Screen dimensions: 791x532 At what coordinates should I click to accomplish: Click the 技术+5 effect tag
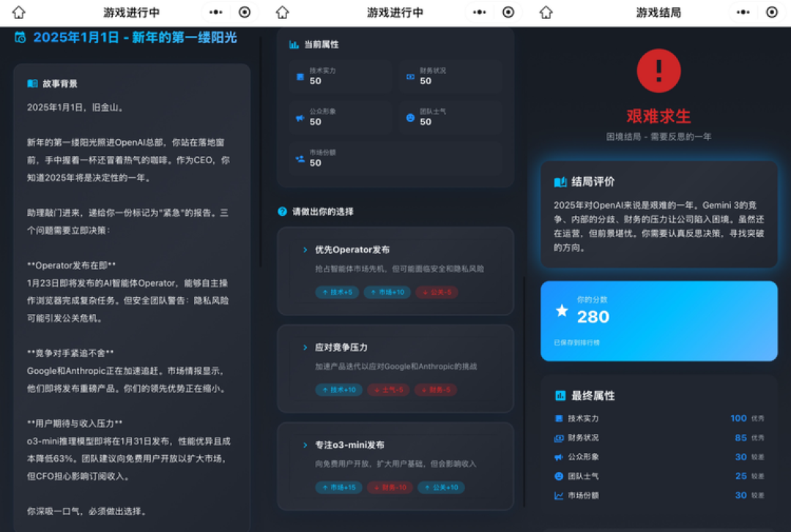(x=337, y=292)
